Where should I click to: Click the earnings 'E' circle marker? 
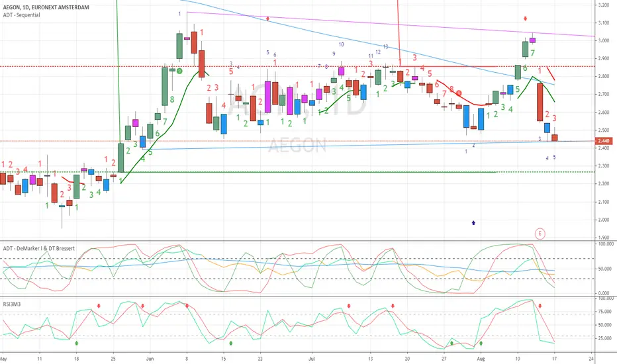[x=540, y=234]
